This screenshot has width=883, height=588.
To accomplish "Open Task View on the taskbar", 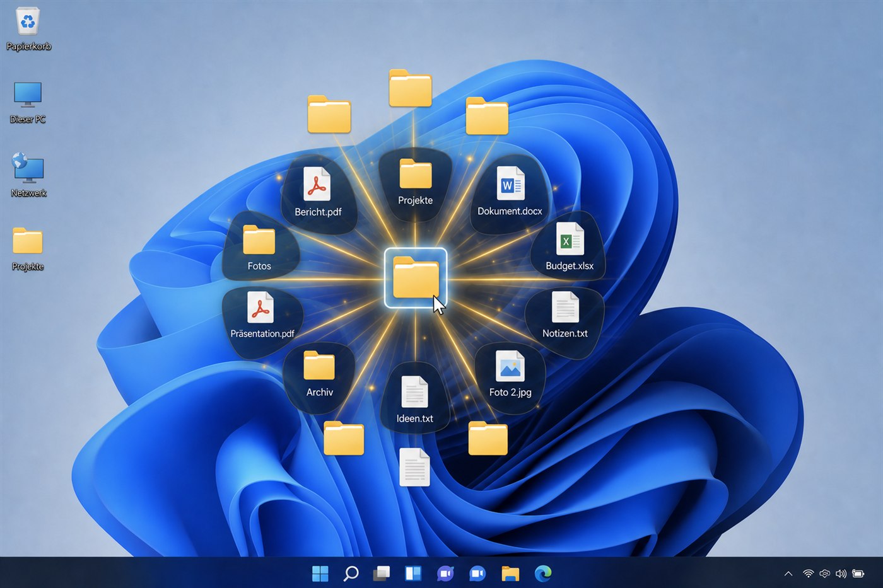I will coord(382,574).
